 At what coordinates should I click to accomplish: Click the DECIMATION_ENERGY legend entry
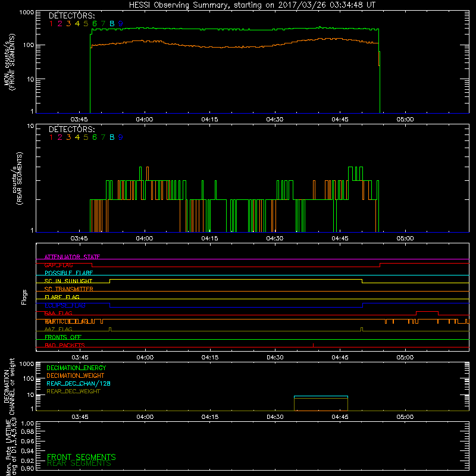[76, 368]
